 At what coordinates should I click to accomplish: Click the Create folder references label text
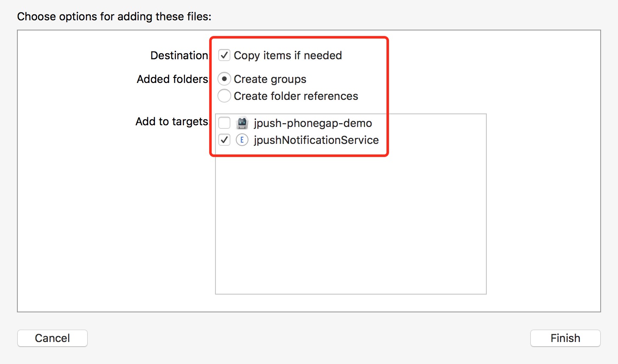point(296,96)
